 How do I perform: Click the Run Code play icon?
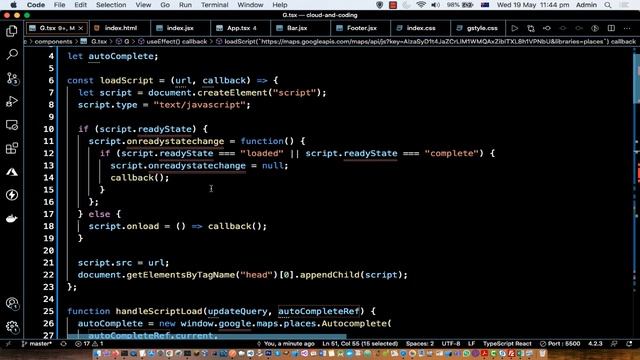click(515, 28)
